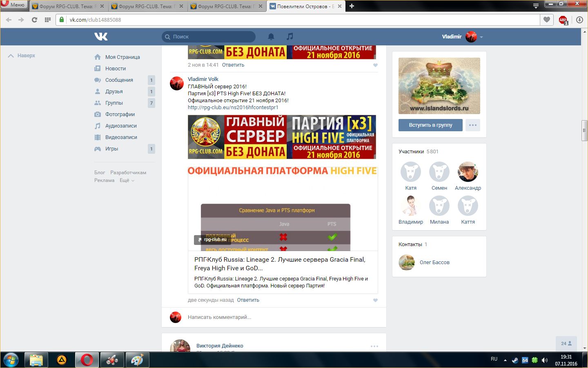Image resolution: width=588 pixels, height=368 pixels.
Task: Open a new browser tab
Action: pyautogui.click(x=352, y=6)
